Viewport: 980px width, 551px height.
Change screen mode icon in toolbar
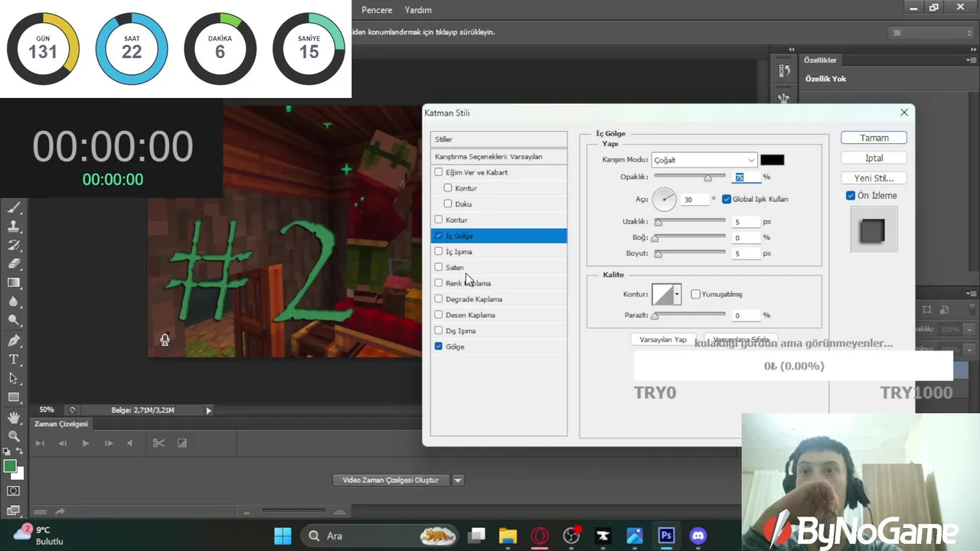(14, 510)
